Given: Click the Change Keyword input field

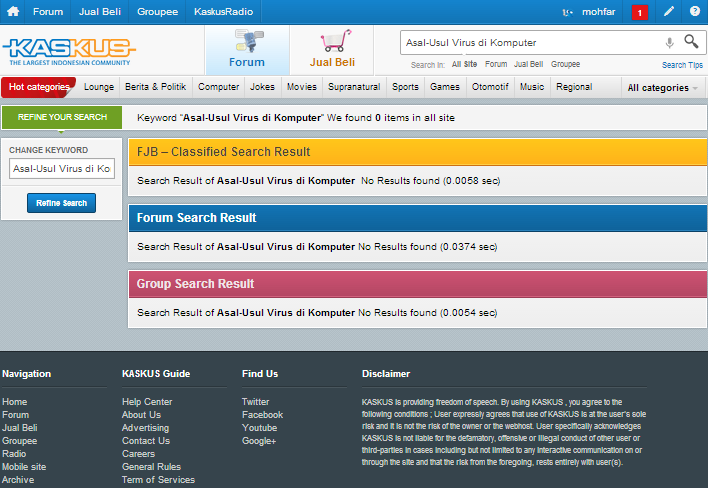Looking at the screenshot, I should 62,168.
